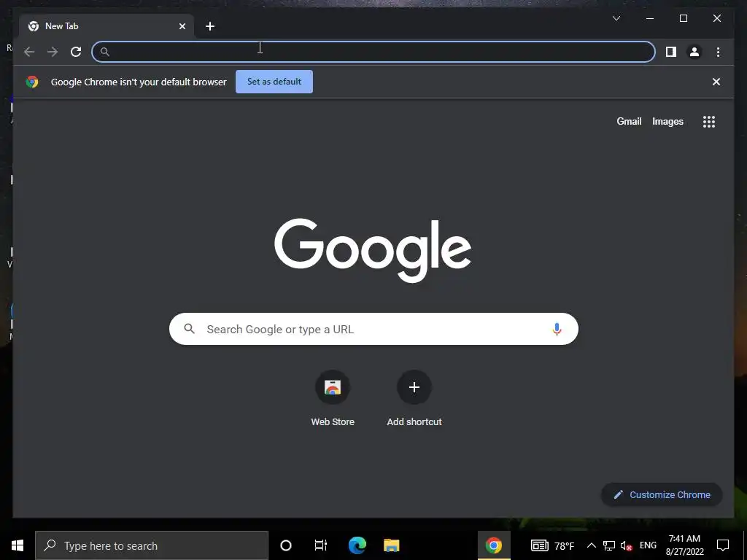Open a new tab with the plus button

pyautogui.click(x=209, y=26)
